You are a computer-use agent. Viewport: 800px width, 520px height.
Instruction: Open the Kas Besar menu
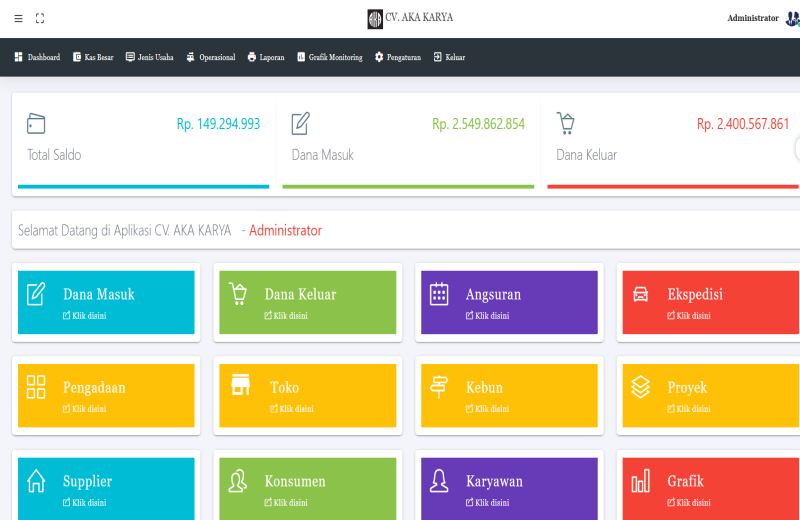(93, 57)
